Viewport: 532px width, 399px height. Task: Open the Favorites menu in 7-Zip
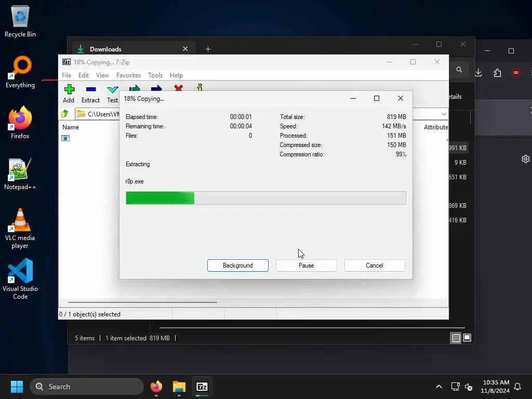[129, 75]
